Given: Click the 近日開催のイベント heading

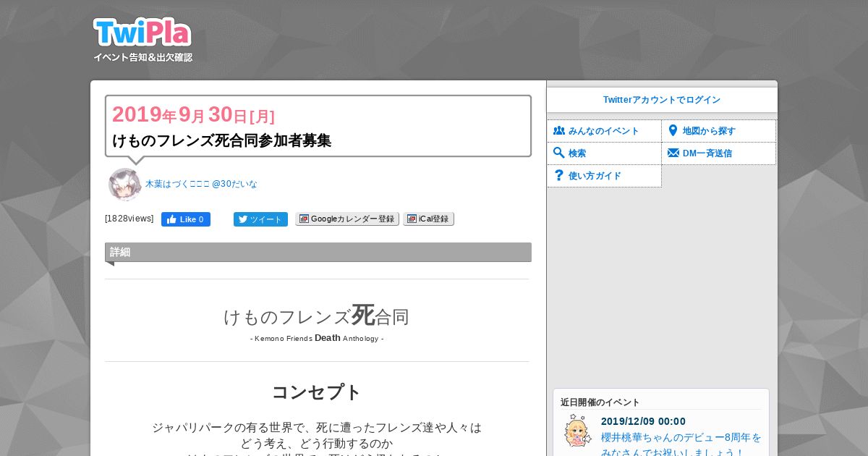Looking at the screenshot, I should pyautogui.click(x=600, y=402).
